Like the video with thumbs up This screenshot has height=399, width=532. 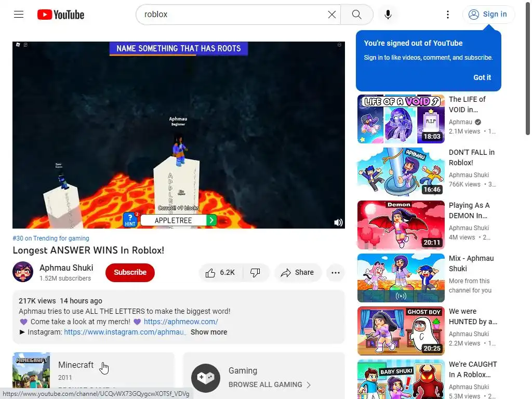point(220,272)
